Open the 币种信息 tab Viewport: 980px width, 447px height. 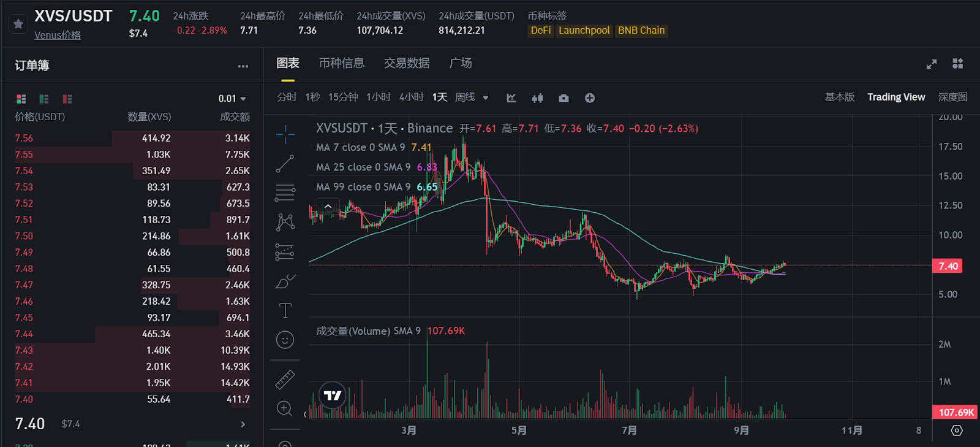tap(342, 63)
